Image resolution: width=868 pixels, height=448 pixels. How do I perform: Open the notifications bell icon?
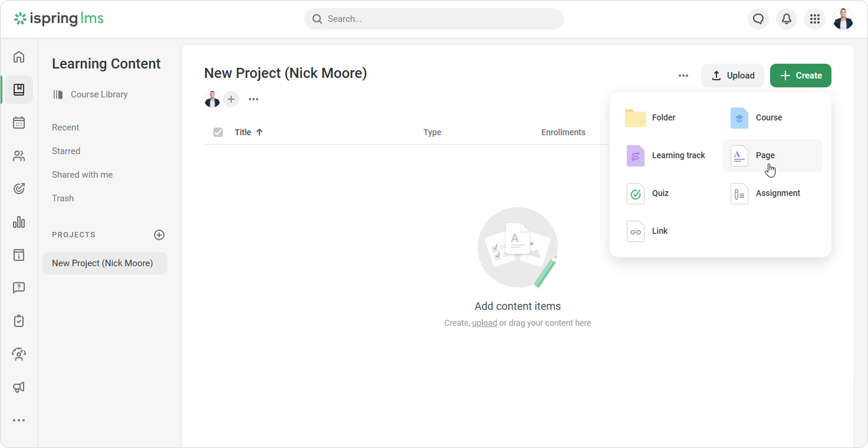[787, 19]
